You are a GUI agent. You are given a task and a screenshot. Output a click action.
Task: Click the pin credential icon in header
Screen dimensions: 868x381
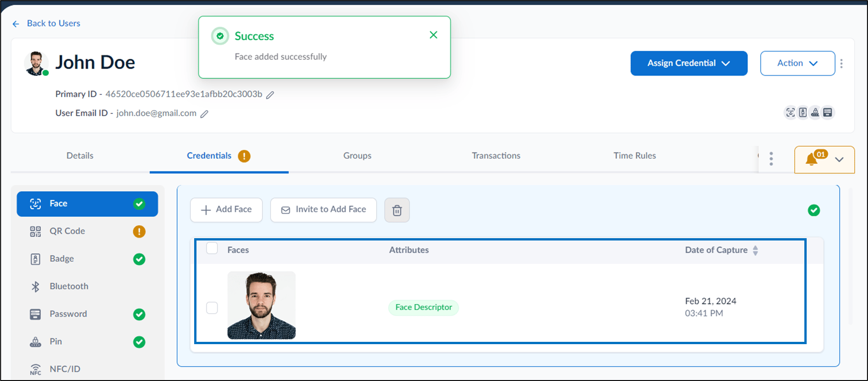pos(815,112)
